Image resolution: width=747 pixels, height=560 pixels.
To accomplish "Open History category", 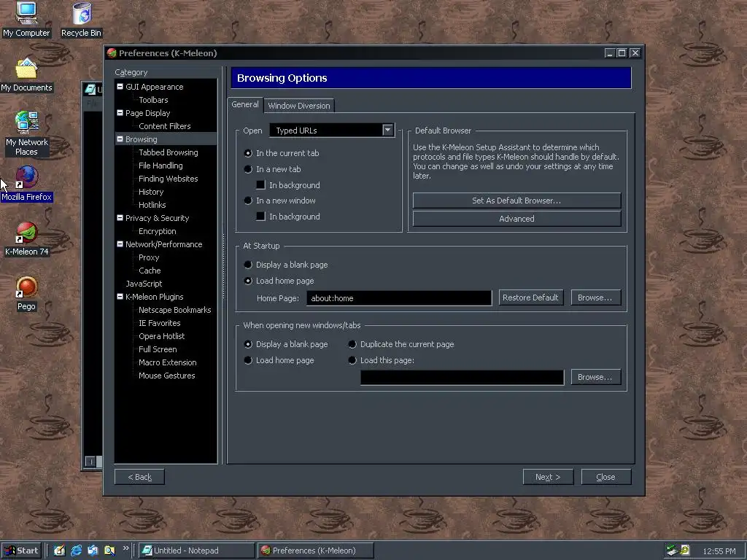I will tap(151, 192).
